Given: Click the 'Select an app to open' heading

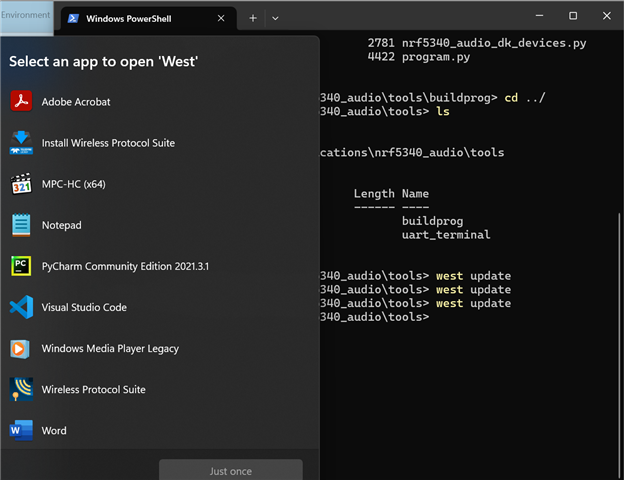Looking at the screenshot, I should click(103, 62).
